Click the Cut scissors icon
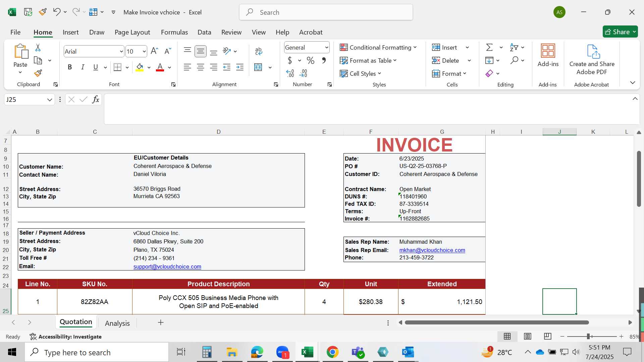This screenshot has width=644, height=362. (x=38, y=48)
